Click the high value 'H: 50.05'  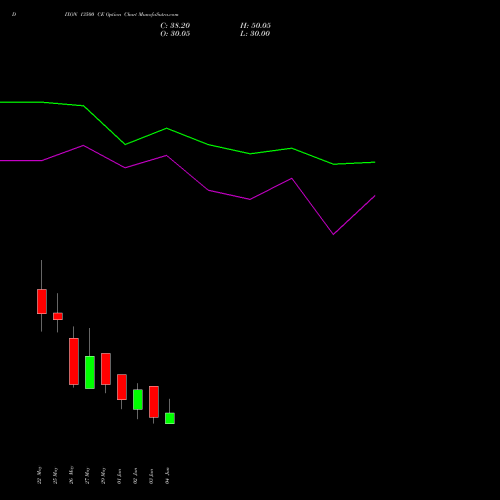pyautogui.click(x=255, y=26)
